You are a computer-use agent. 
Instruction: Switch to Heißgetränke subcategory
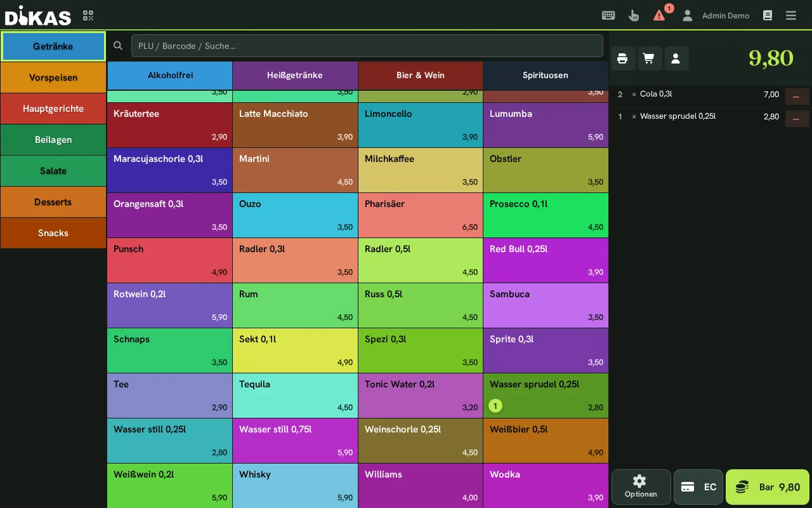tap(295, 75)
